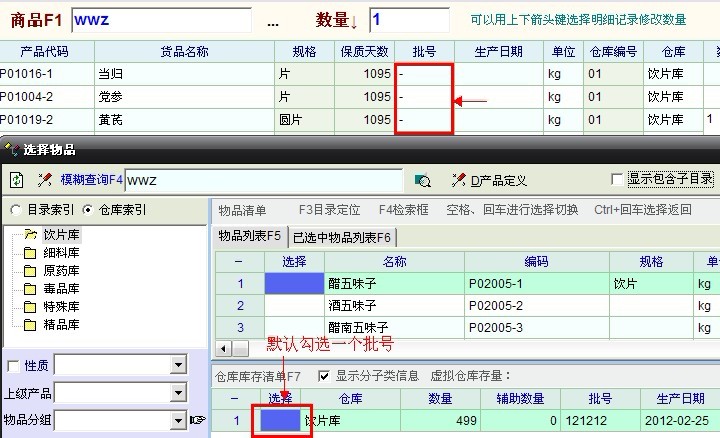
Task: Click the fuzzy query wand icon
Action: click(x=44, y=180)
